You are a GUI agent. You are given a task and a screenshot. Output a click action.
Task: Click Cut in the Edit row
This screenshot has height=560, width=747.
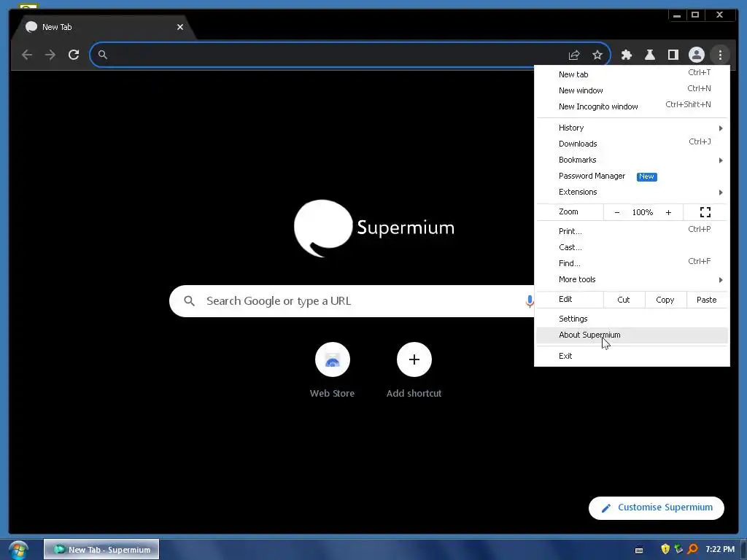click(x=624, y=300)
